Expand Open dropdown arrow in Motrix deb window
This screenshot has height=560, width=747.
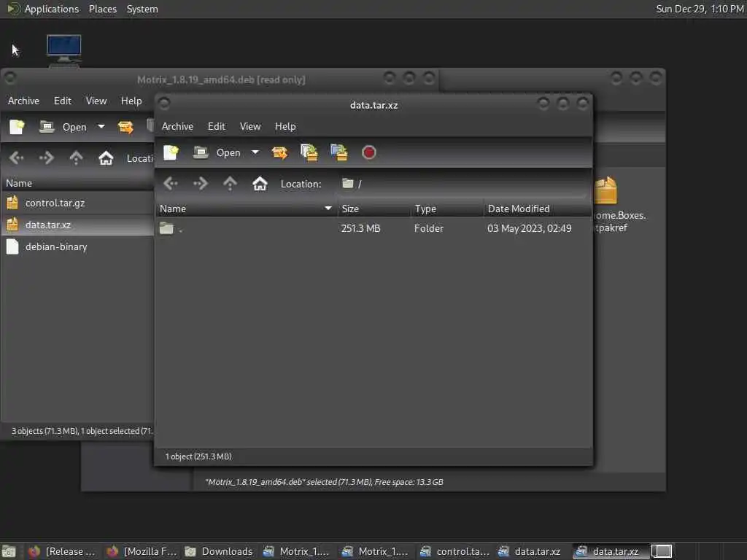(101, 127)
